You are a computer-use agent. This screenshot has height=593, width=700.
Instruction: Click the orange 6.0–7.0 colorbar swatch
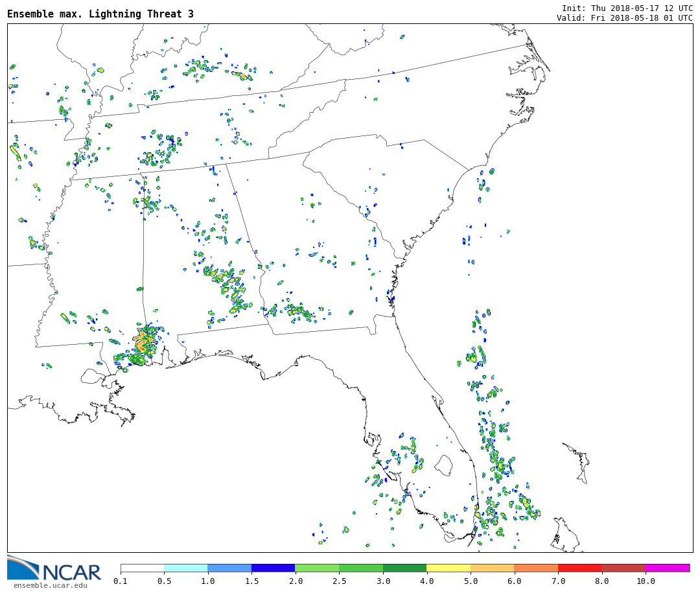(x=536, y=568)
